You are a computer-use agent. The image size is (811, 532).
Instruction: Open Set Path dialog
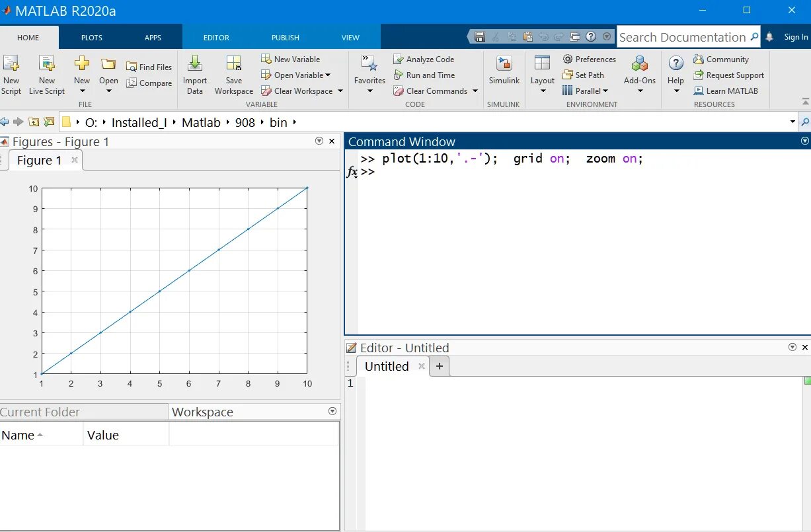click(x=584, y=75)
